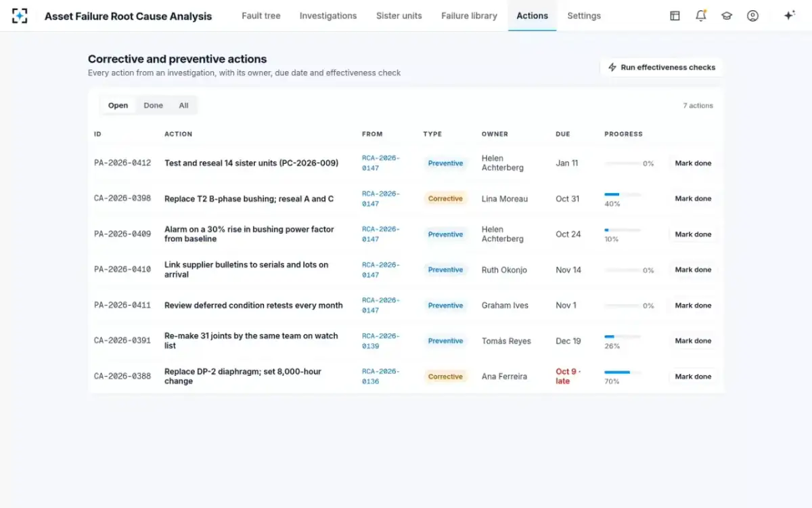Switch to the Fault tree tab
Image resolution: width=812 pixels, height=508 pixels.
click(x=261, y=16)
